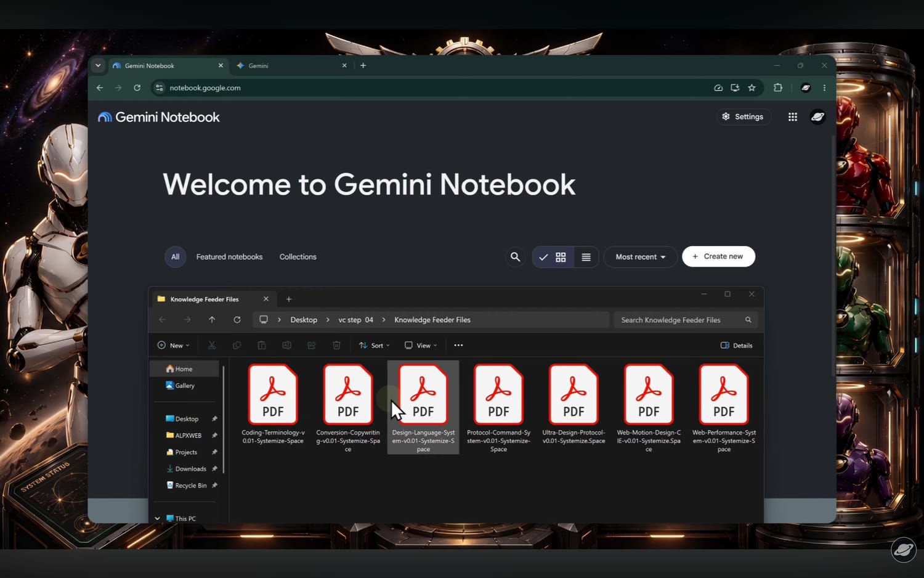
Task: Select Home in the navigation pane
Action: [184, 369]
